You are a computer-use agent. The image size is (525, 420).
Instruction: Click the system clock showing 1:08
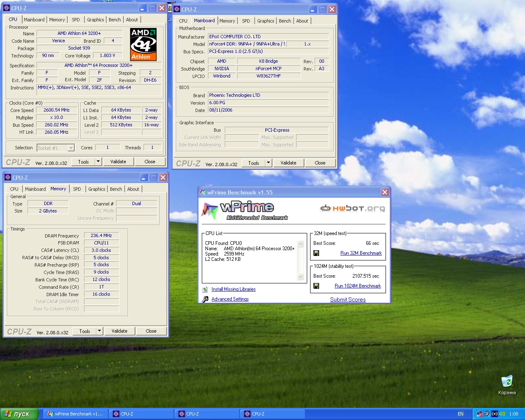514,414
